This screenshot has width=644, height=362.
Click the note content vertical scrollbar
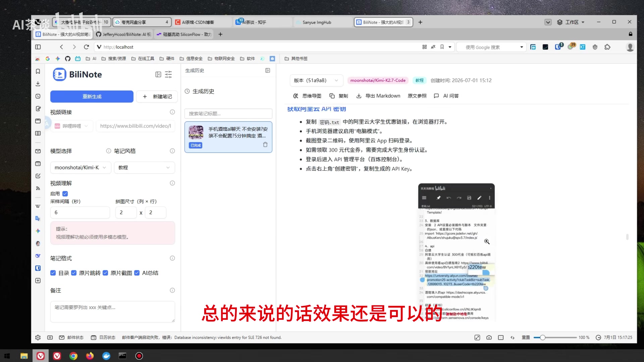point(627,237)
